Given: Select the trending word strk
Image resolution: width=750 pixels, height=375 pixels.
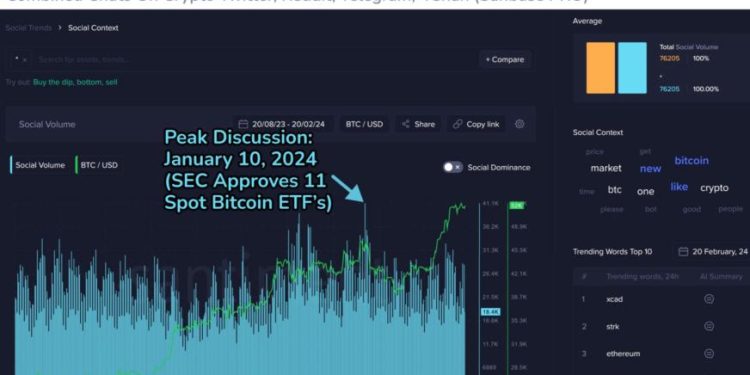Looking at the screenshot, I should (x=613, y=327).
